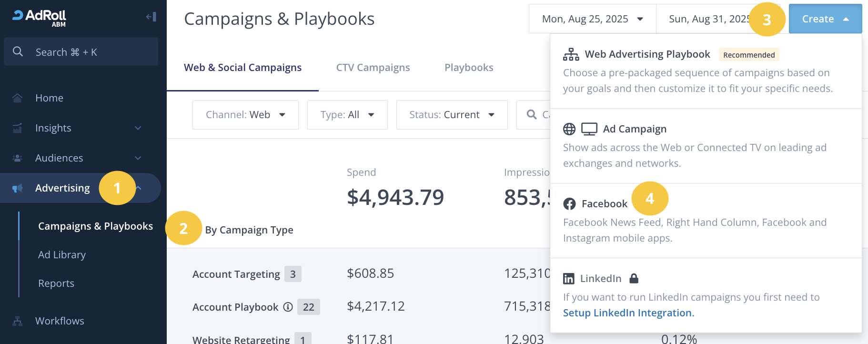
Task: Switch to the Playbooks tab
Action: tap(469, 68)
